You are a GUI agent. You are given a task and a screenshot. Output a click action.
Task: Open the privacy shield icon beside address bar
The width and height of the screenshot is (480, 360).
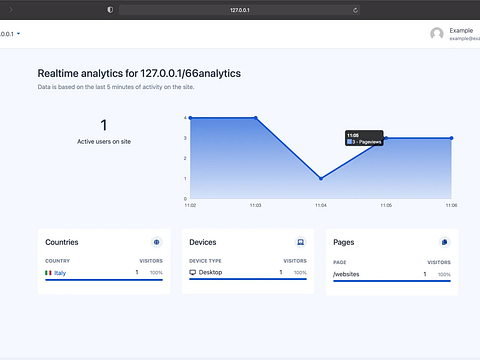coord(110,10)
